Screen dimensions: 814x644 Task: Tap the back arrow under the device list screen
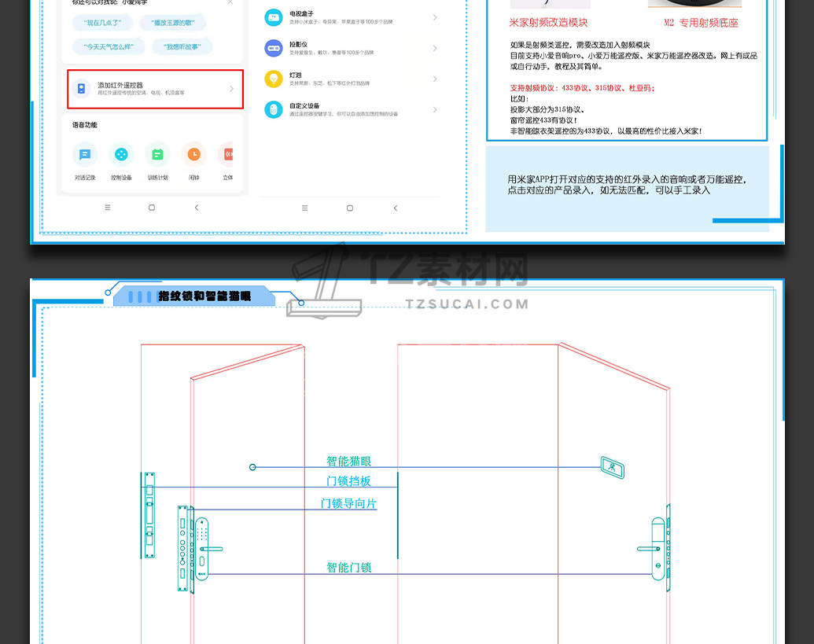coord(396,208)
